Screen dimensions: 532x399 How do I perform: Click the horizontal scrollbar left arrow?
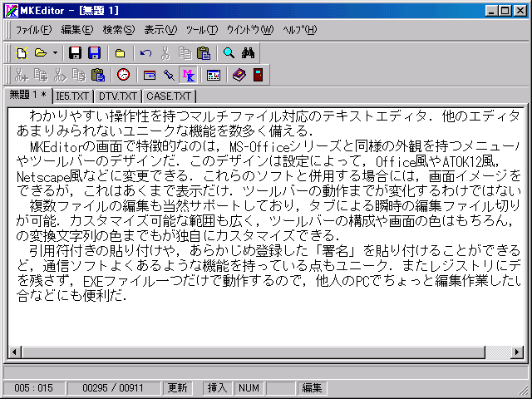pyautogui.click(x=14, y=352)
